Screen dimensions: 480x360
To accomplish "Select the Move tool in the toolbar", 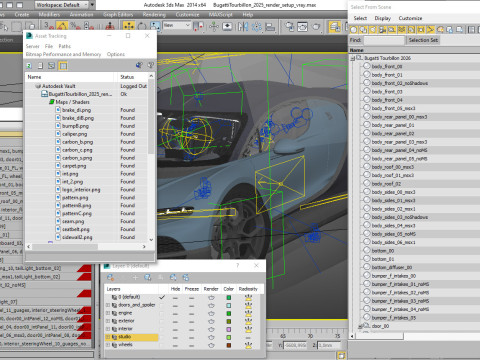I will pos(129,26).
